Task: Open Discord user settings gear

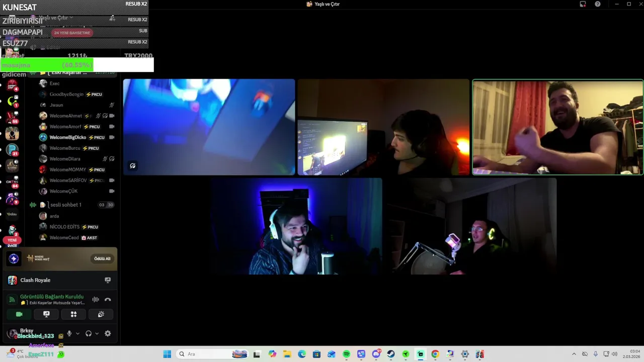Action: coord(108,333)
